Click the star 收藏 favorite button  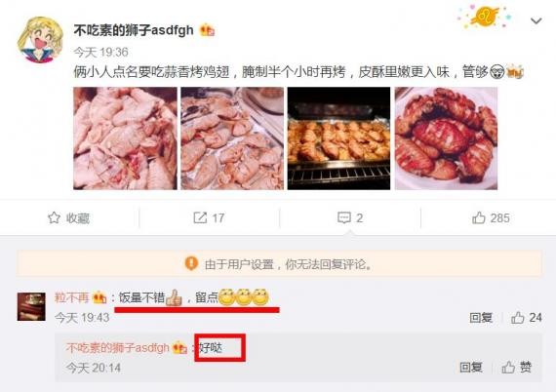(68, 218)
